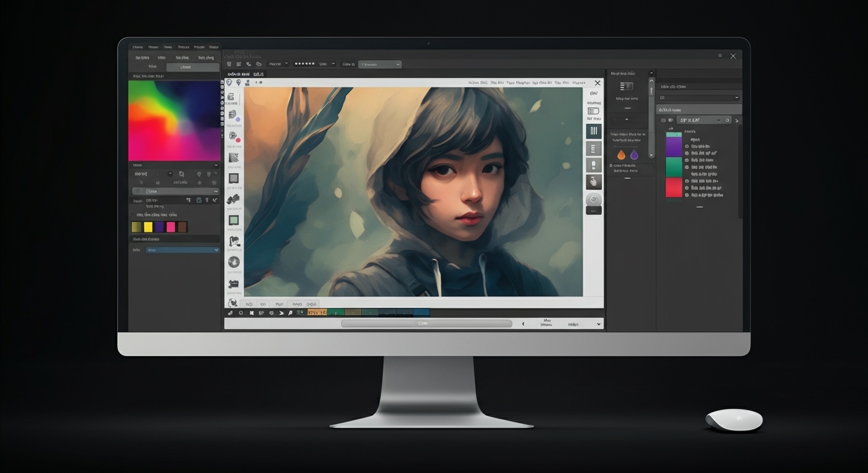The width and height of the screenshot is (868, 473).
Task: Select the square selection tool on the toolbar
Action: pyautogui.click(x=233, y=179)
